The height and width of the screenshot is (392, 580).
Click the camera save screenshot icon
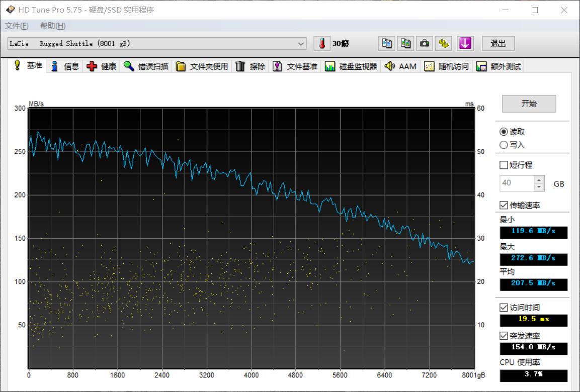(425, 44)
